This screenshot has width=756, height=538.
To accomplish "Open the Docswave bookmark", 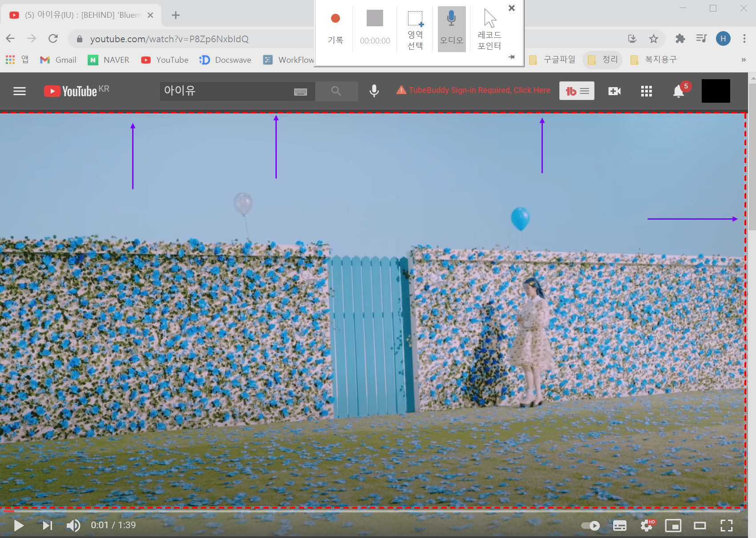I will [225, 60].
